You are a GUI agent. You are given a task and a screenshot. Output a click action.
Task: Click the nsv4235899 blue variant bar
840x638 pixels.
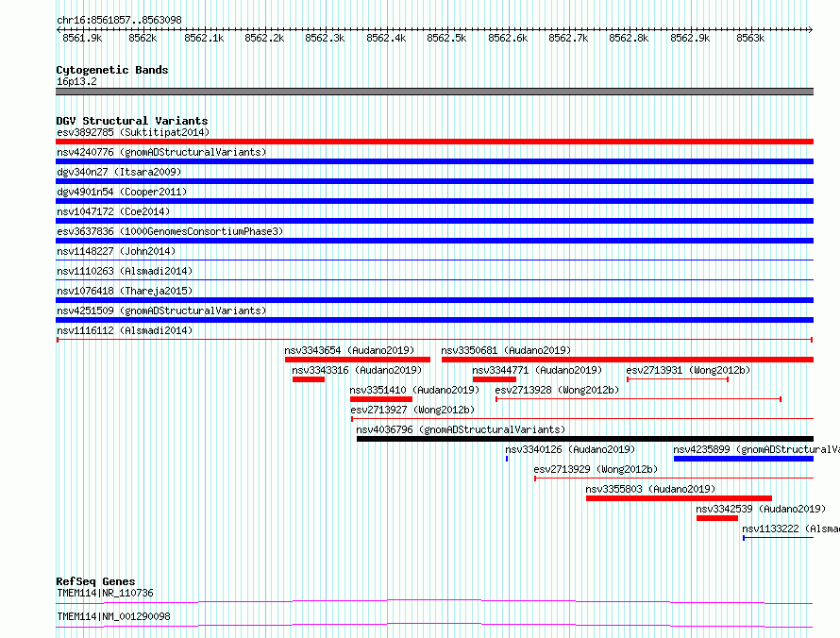[744, 459]
